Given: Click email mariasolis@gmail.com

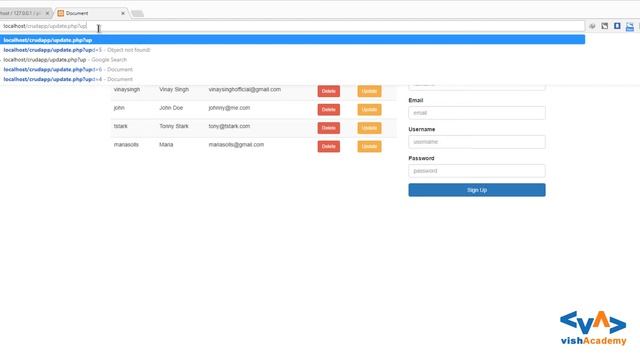Looking at the screenshot, I should click(236, 144).
